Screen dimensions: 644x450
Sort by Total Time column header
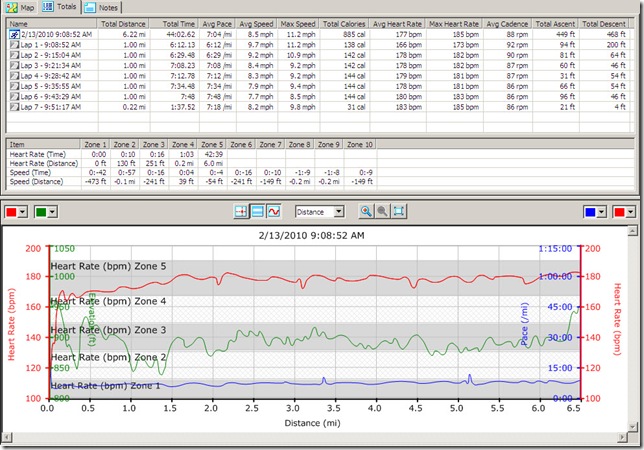[x=174, y=24]
